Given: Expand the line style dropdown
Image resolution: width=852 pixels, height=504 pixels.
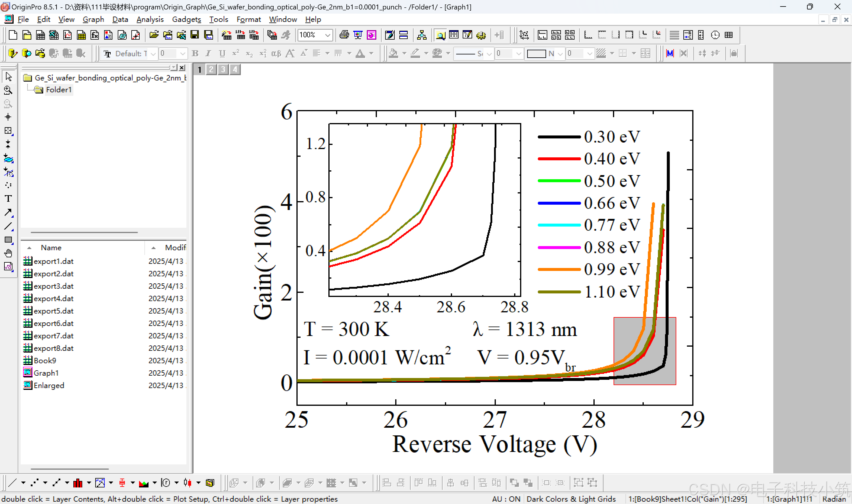Looking at the screenshot, I should [489, 54].
